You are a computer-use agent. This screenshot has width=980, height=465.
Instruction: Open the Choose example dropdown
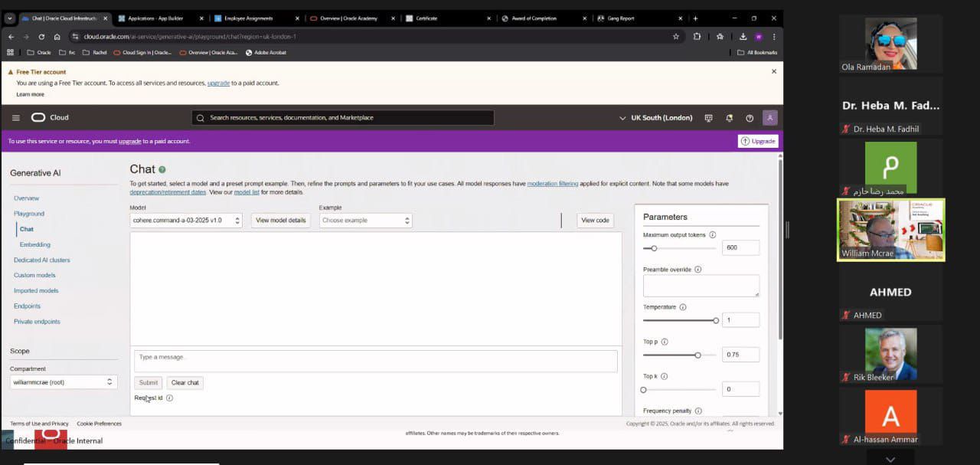click(x=366, y=221)
